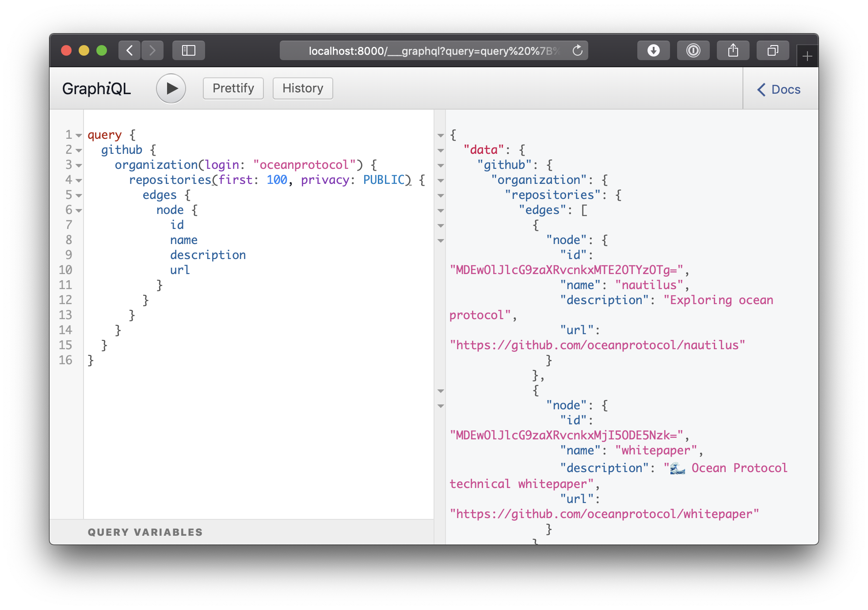Fold the result "github" object
The height and width of the screenshot is (610, 868).
pos(441,165)
